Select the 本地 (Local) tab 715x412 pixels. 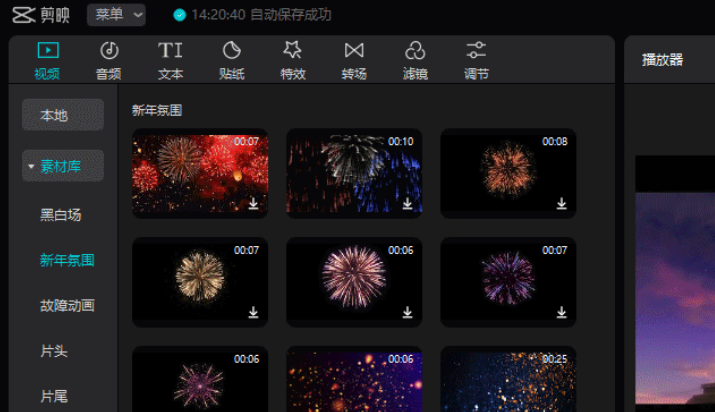click(63, 115)
